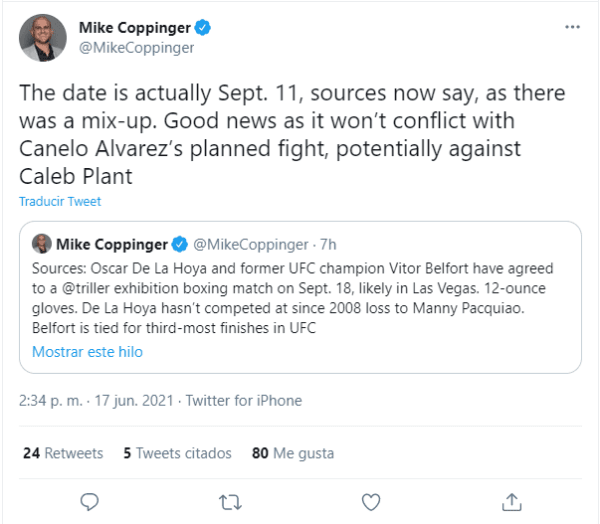Open the share tweet icon
600x524 pixels.
click(511, 500)
